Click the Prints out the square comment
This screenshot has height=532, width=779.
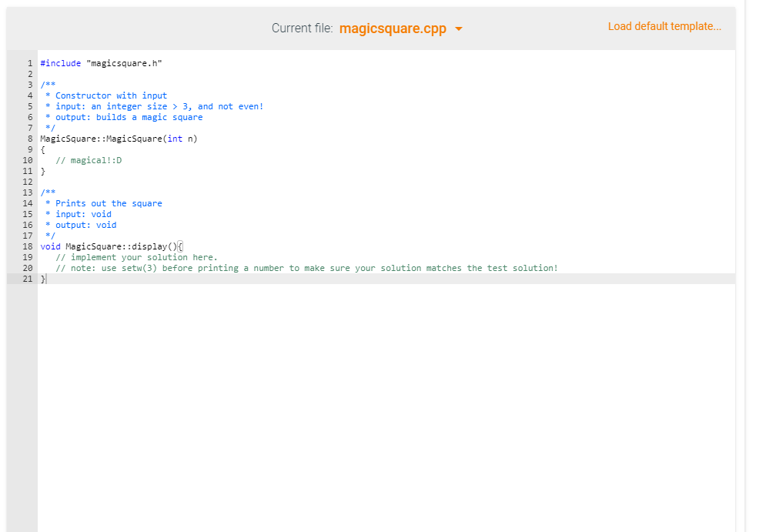coord(104,202)
